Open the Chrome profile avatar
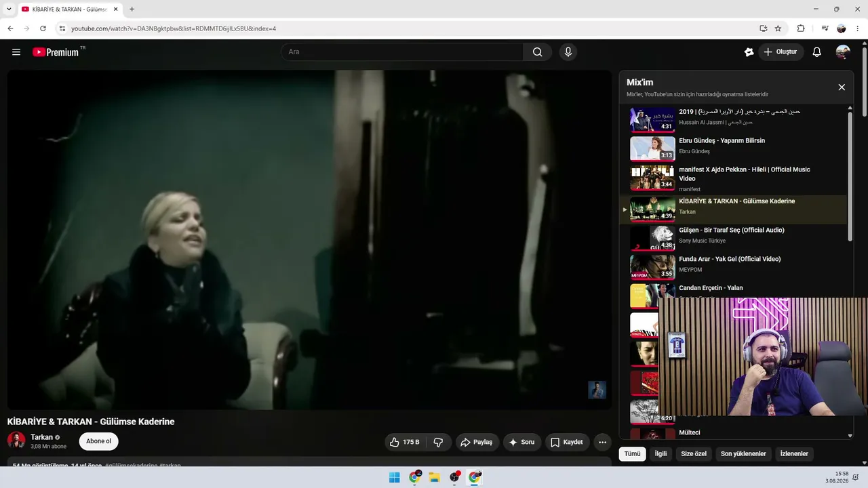Viewport: 868px width, 488px height. click(842, 28)
